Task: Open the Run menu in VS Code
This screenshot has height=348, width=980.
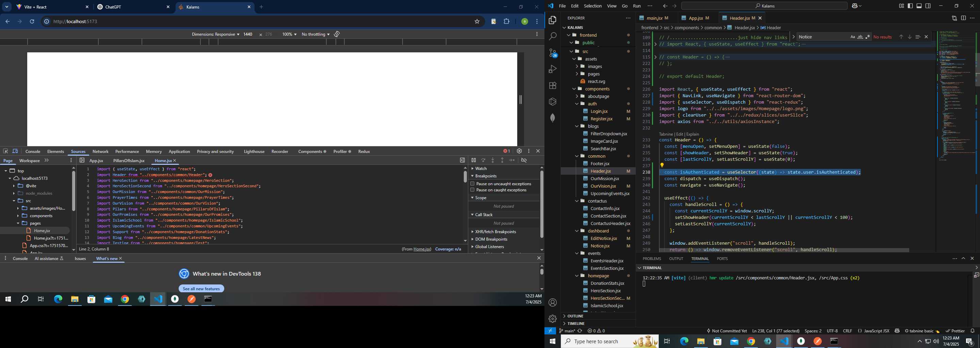Action: pyautogui.click(x=637, y=6)
